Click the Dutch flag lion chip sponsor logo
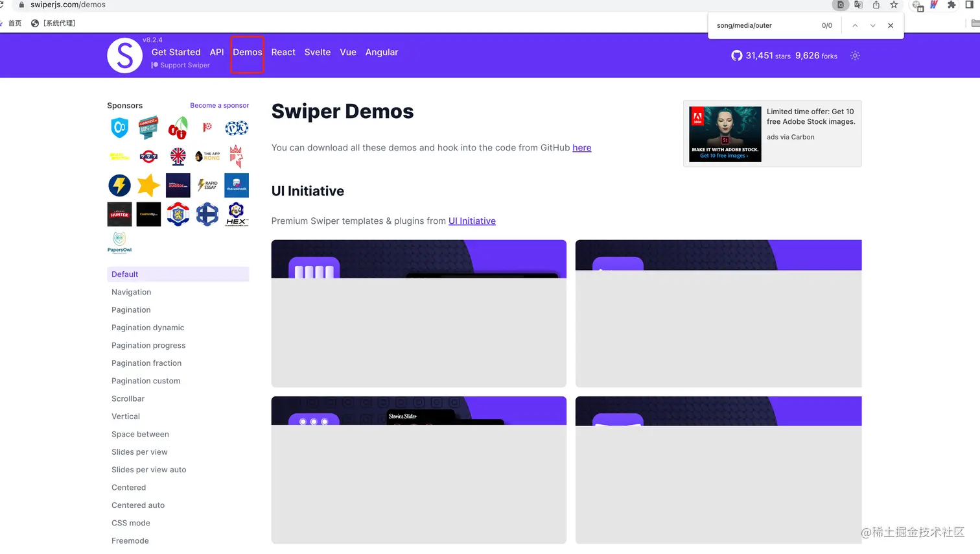Image resolution: width=980 pixels, height=554 pixels. tap(178, 214)
